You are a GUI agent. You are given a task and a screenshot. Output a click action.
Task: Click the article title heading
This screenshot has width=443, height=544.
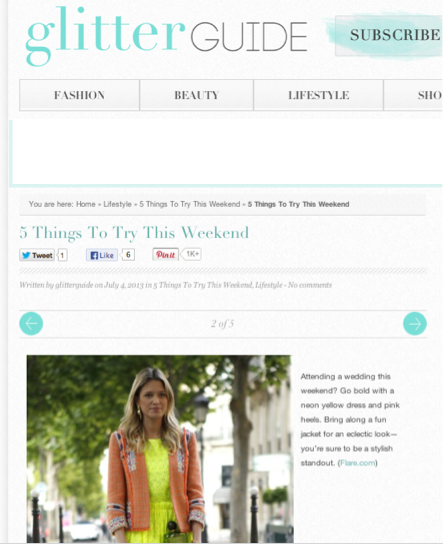point(134,233)
